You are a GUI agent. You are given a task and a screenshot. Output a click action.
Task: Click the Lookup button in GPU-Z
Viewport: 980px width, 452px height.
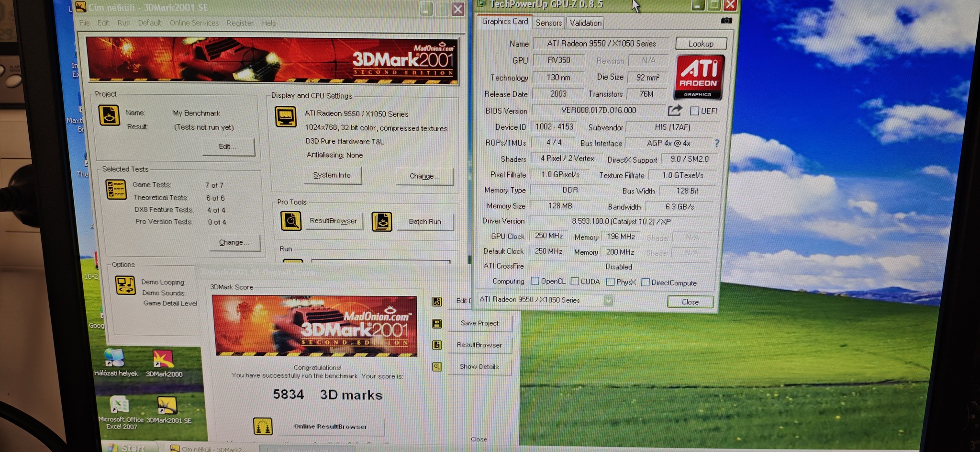701,44
